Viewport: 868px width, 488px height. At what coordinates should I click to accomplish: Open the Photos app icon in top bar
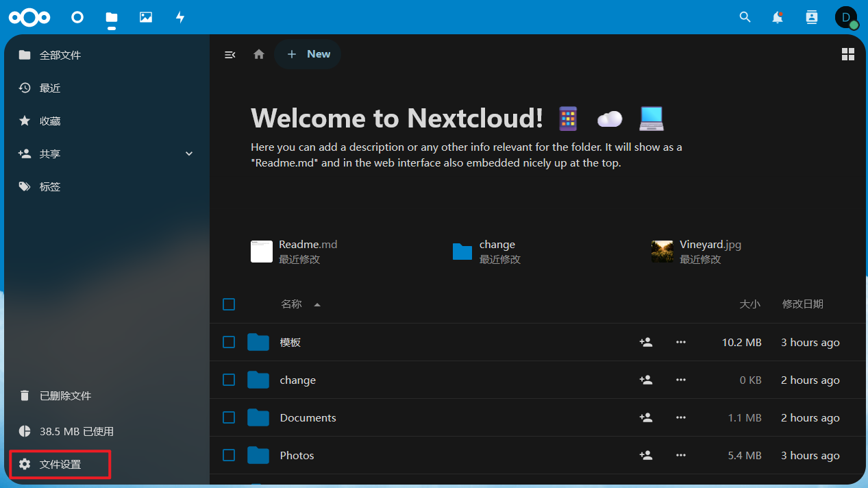tap(146, 17)
